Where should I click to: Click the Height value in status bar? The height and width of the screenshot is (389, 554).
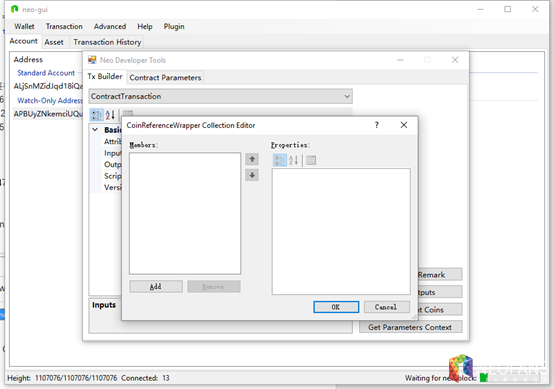76,378
